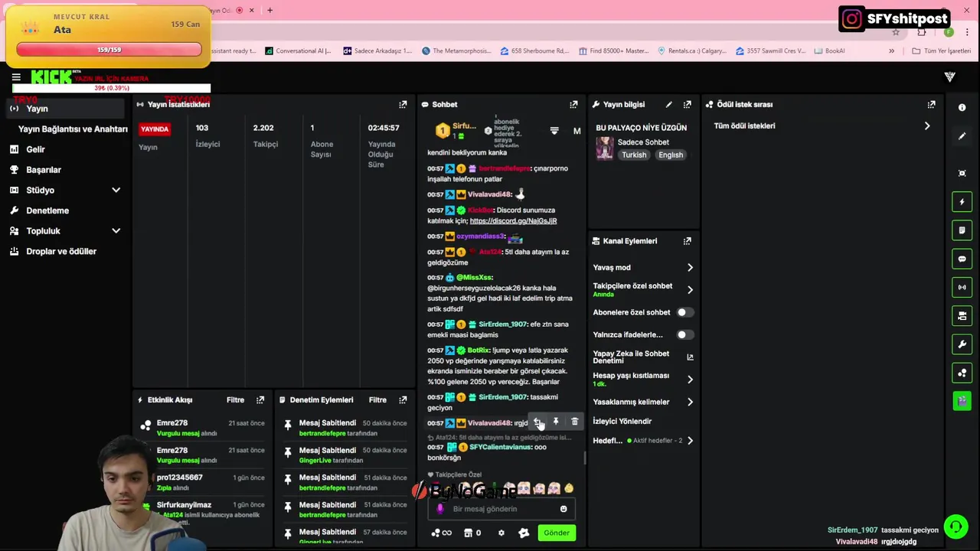
Task: Open the green support headset button
Action: click(x=955, y=527)
